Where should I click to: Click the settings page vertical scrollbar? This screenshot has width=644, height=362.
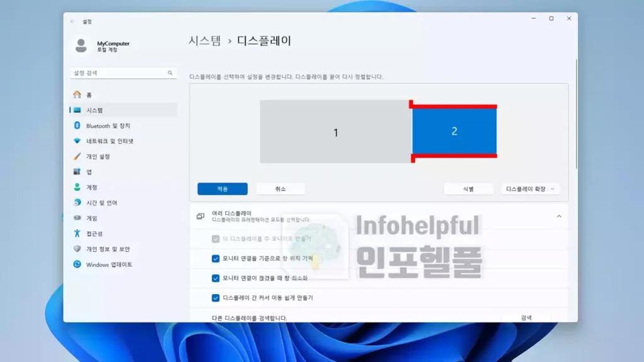click(x=576, y=114)
